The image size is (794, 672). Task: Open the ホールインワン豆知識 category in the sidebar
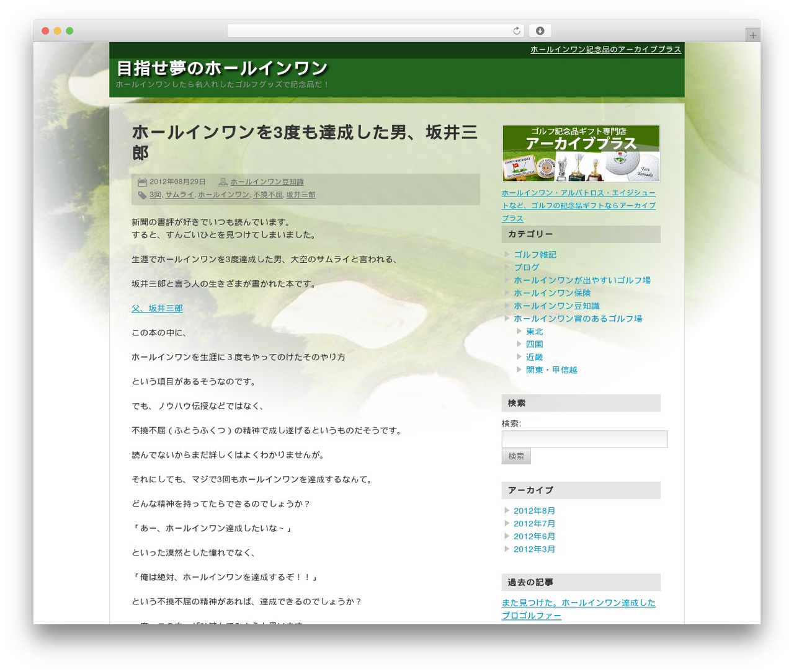tap(556, 306)
